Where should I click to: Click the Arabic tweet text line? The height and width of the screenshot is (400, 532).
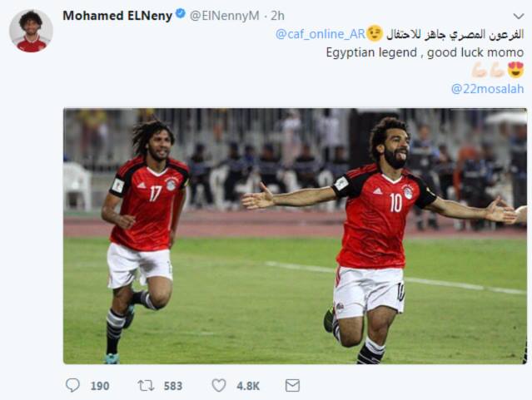pos(455,34)
